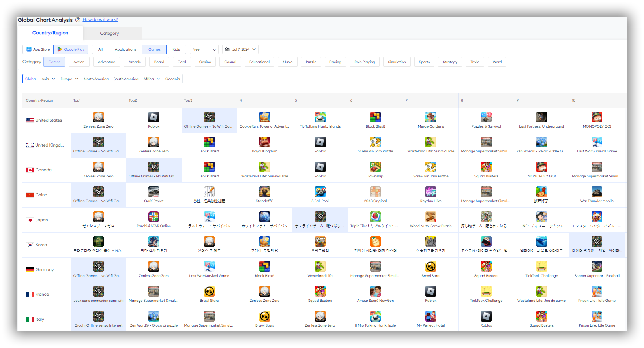
Task: Open Amour Sucré NewGen app icon
Action: coord(375,291)
